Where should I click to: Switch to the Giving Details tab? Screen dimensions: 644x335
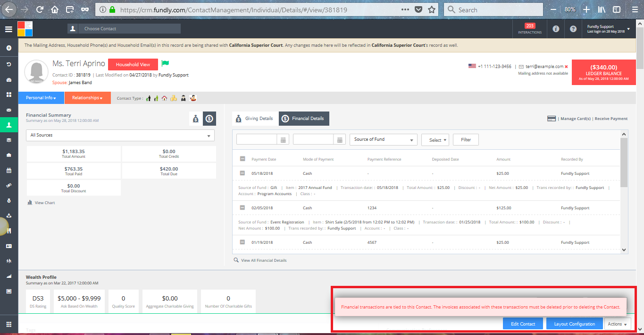tap(255, 119)
